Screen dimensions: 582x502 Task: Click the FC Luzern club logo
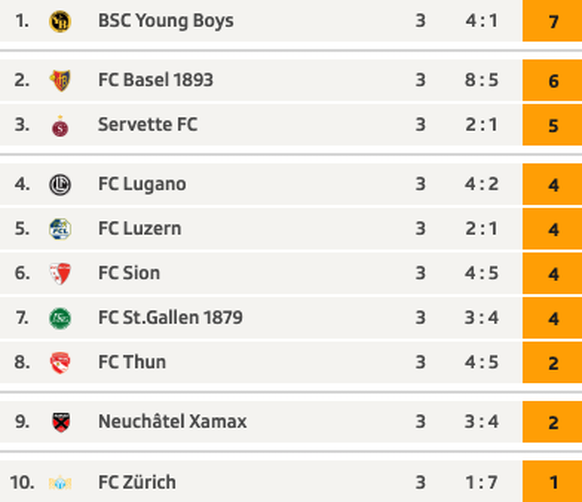[x=60, y=229]
